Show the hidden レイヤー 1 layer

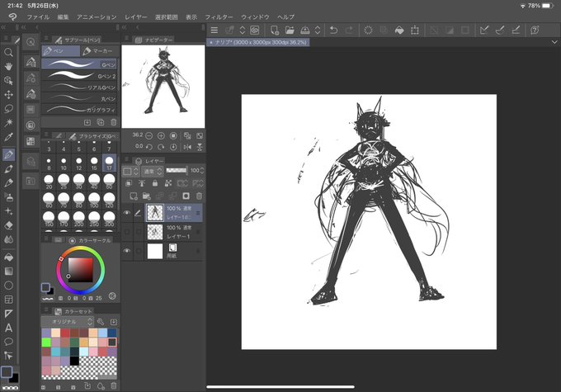[x=127, y=232]
